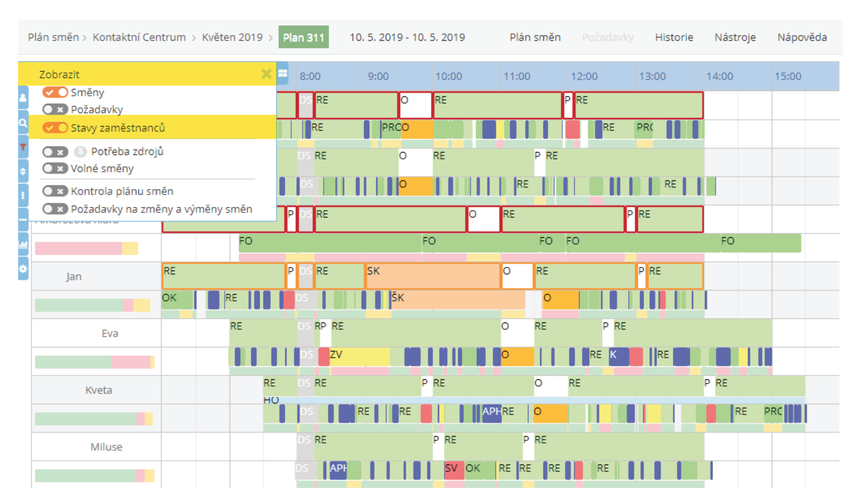Enable the Kontrola plánu směn toggle
Screen dimensions: 868x504
(x=55, y=191)
